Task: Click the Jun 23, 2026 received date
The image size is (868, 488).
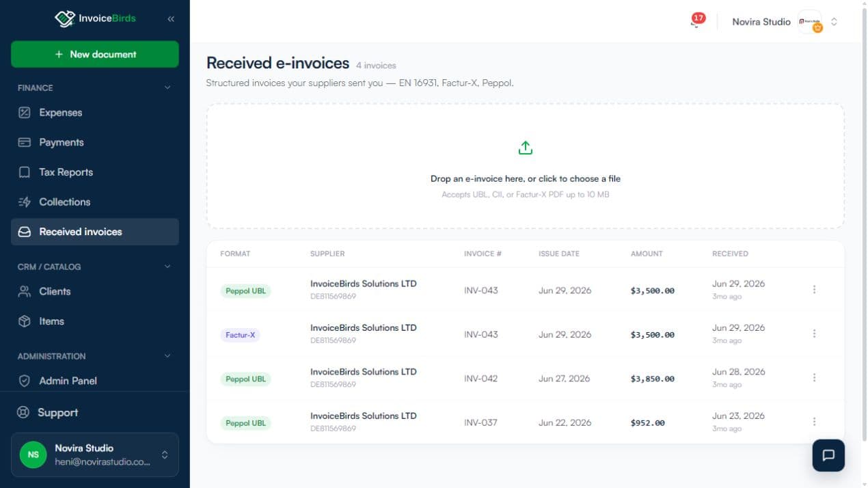Action: (x=738, y=416)
